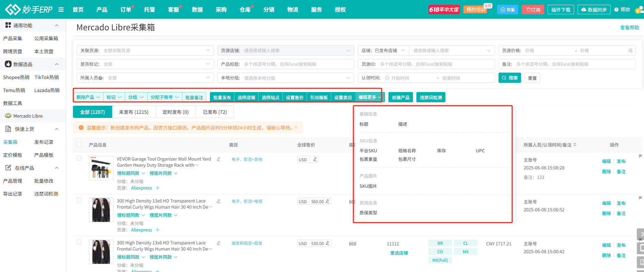Tick the select-all checkbox in table header
Viewport: 644px width, 272px height.
(79, 145)
